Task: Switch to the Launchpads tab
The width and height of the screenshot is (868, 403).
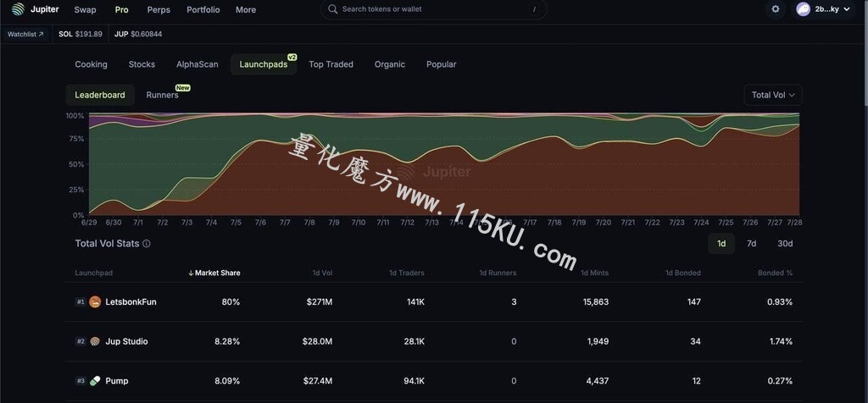Action: point(264,64)
